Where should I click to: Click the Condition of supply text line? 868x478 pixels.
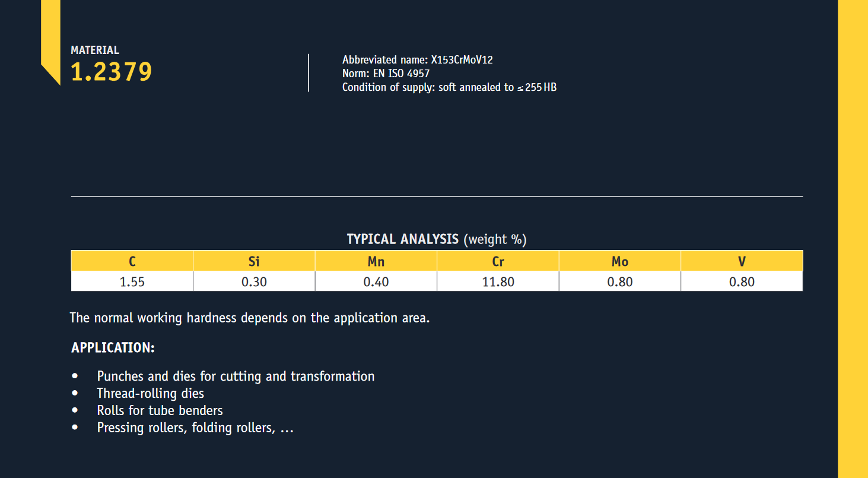pos(449,87)
